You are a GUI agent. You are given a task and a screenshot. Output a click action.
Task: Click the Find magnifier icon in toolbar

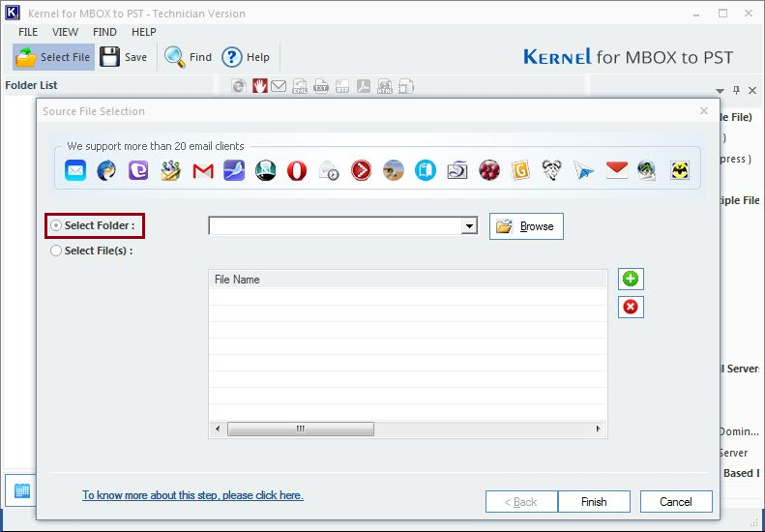174,57
